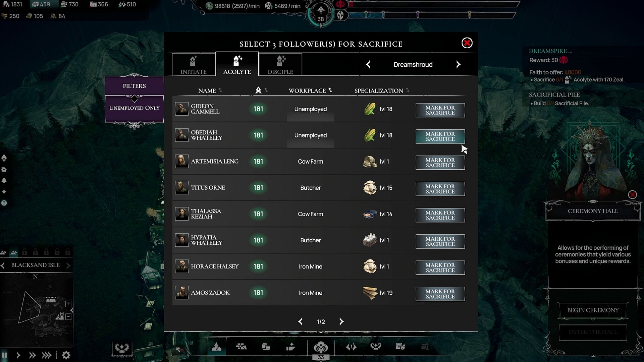The height and width of the screenshot is (362, 644).
Task: Click the help question mark icon
Action: click(x=4, y=203)
